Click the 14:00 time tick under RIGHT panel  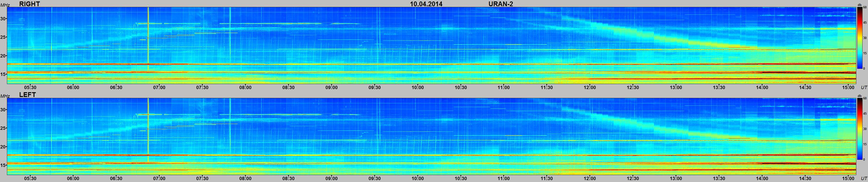pyautogui.click(x=762, y=87)
